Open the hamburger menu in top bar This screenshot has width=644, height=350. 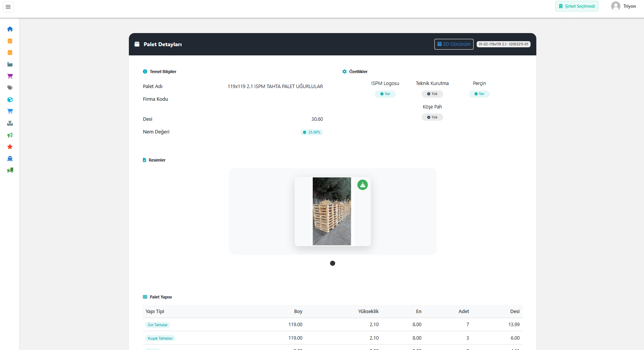coord(8,7)
